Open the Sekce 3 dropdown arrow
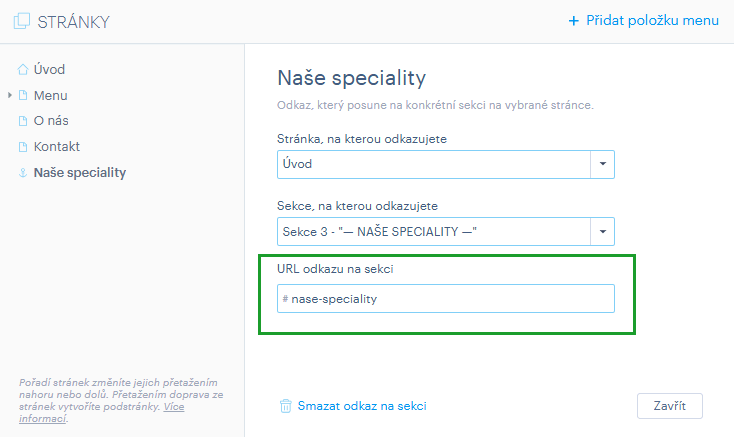 coord(602,232)
